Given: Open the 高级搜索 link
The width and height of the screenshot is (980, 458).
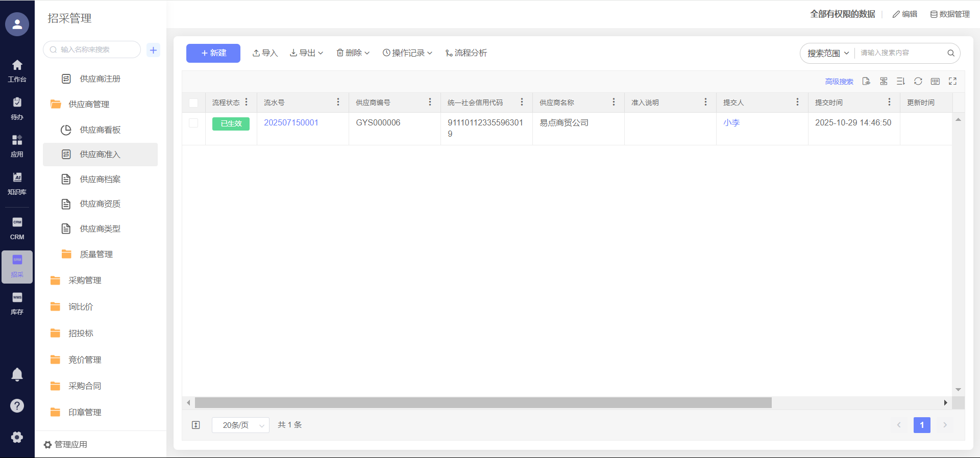Looking at the screenshot, I should [839, 82].
